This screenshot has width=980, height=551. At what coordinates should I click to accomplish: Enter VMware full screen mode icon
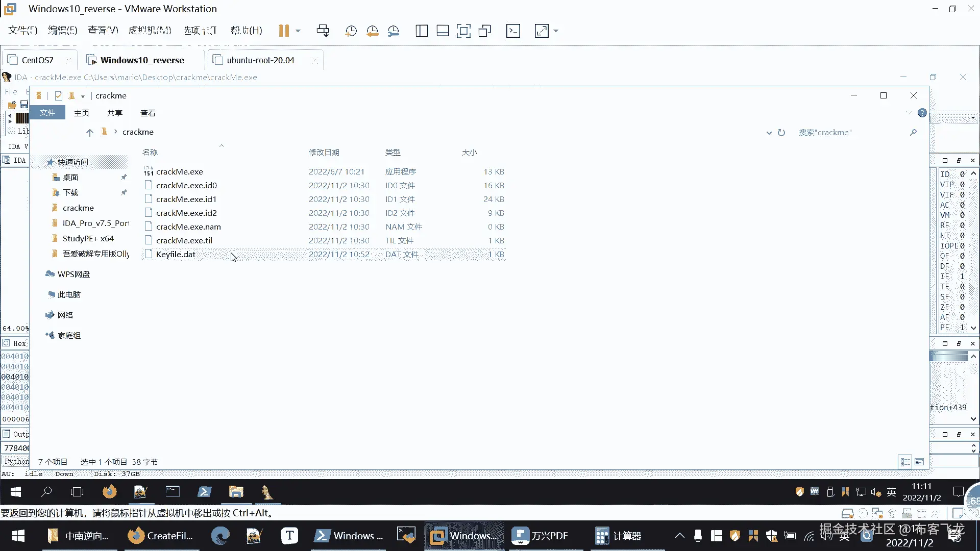coord(463,31)
